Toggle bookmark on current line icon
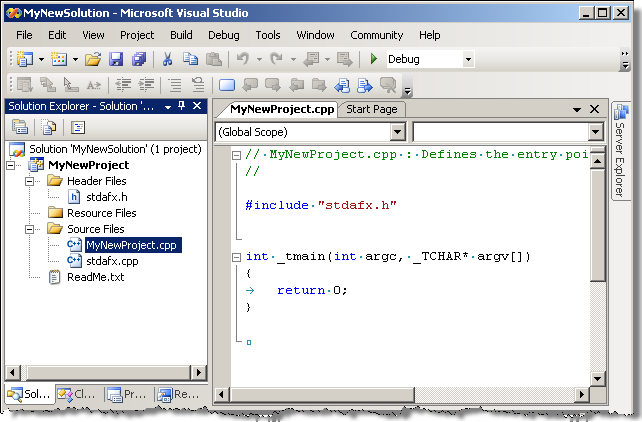The height and width of the screenshot is (422, 642). pyautogui.click(x=227, y=85)
